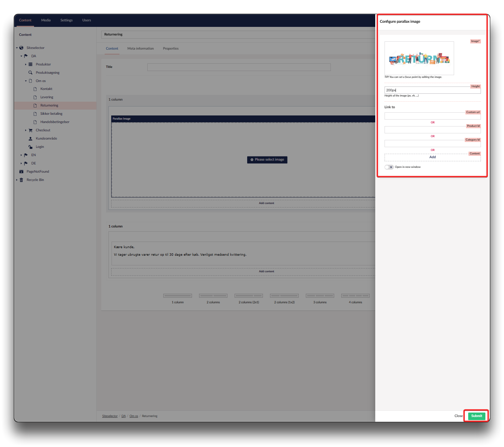Select the 2 columns (2x1) layout icon
504x447 pixels.
pyautogui.click(x=249, y=296)
